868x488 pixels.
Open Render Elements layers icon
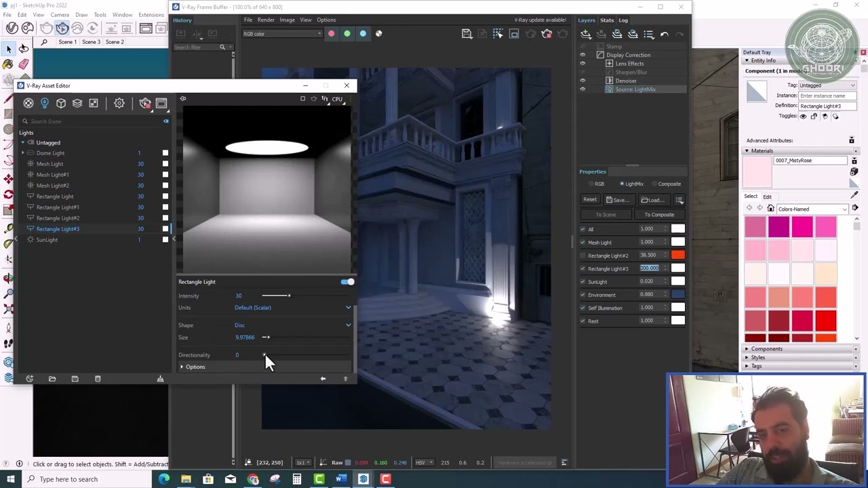77,103
